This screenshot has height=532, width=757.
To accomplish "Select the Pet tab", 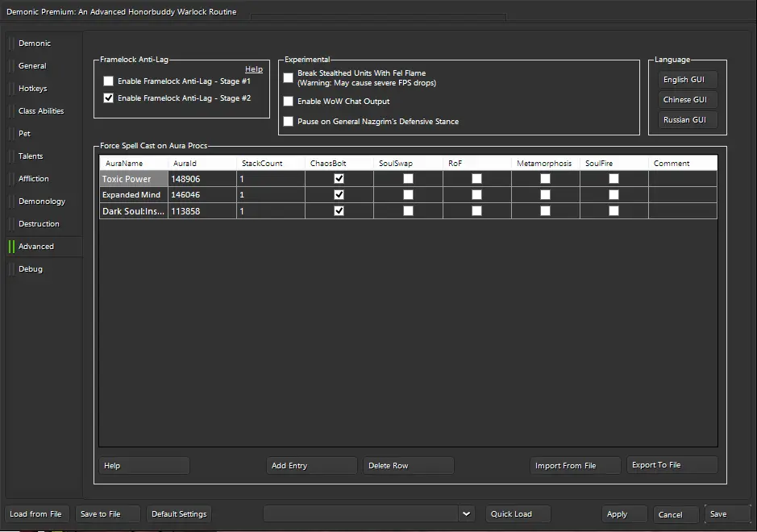I will click(44, 133).
